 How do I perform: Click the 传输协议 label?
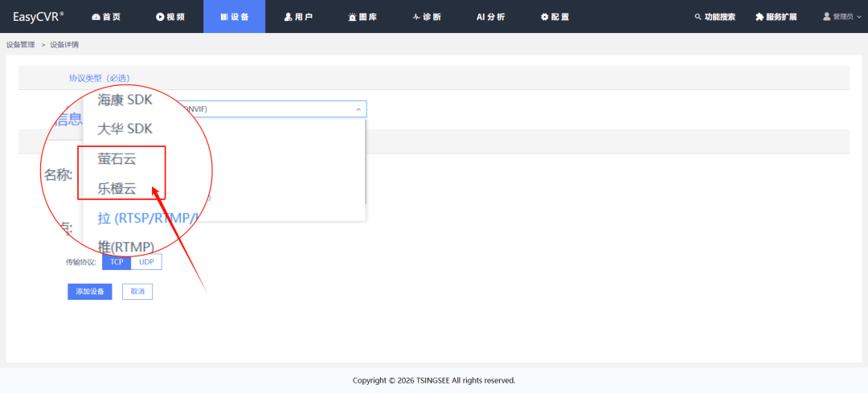[81, 262]
